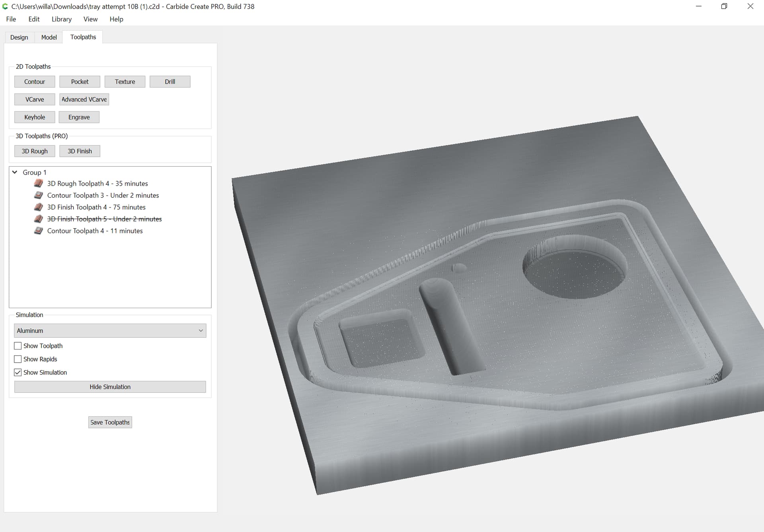Screen dimensions: 764x532
Task: Click the Contour Toolpath 4 icon
Action: [x=39, y=231]
